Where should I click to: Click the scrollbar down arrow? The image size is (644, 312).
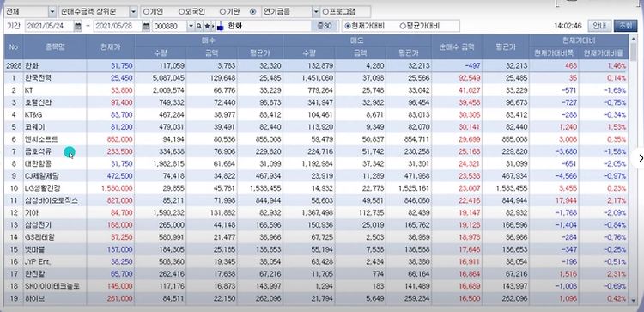point(633,301)
